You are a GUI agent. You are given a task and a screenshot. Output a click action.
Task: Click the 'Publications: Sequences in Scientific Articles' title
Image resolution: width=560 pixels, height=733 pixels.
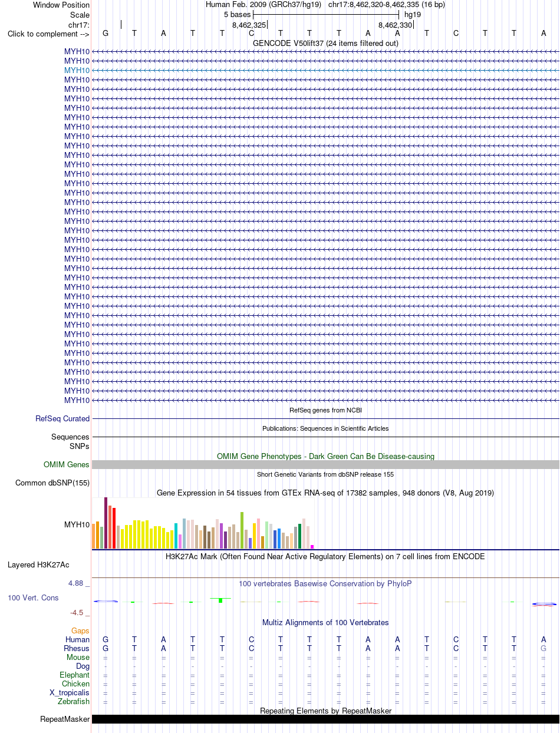click(325, 428)
